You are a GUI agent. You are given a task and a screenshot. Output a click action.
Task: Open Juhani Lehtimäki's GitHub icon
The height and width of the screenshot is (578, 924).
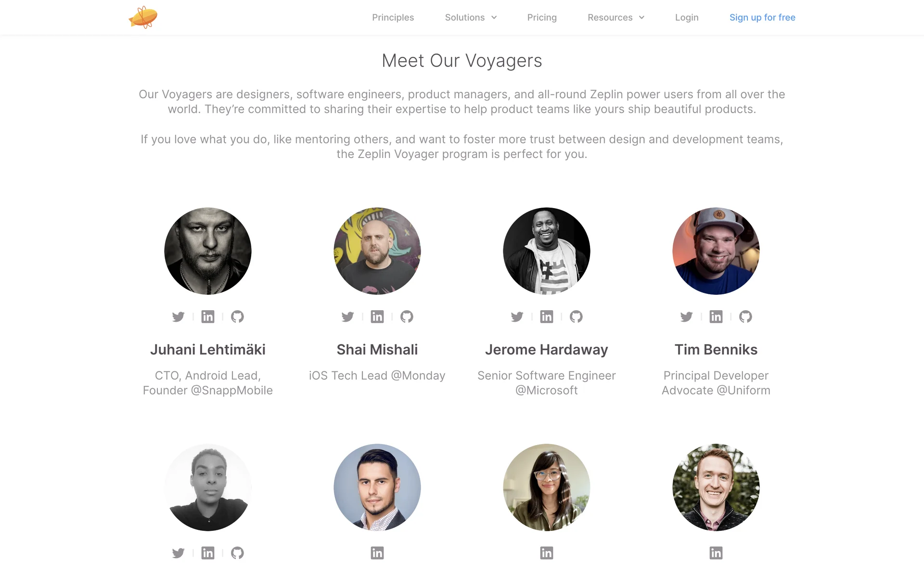[237, 316]
